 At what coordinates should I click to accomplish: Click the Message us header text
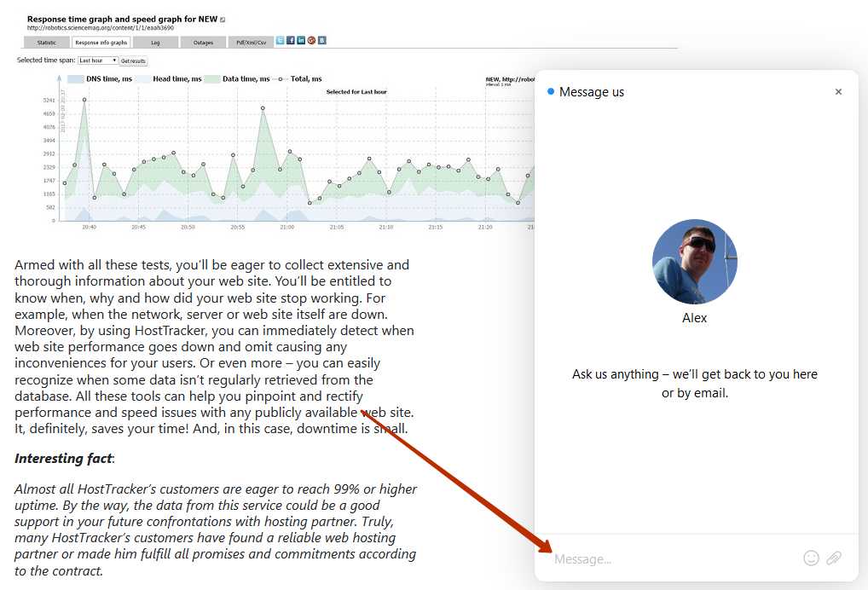[x=591, y=92]
